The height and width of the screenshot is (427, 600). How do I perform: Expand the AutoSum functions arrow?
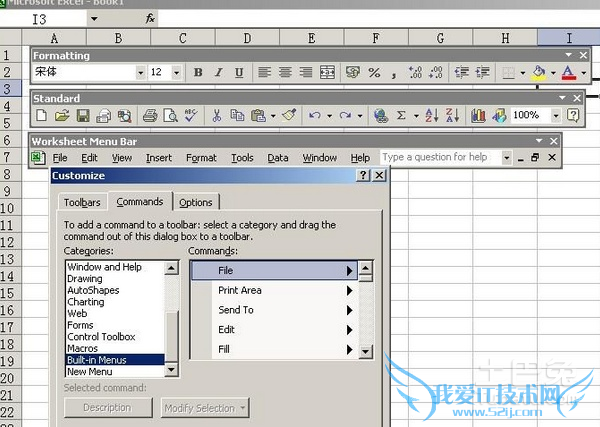(x=416, y=115)
